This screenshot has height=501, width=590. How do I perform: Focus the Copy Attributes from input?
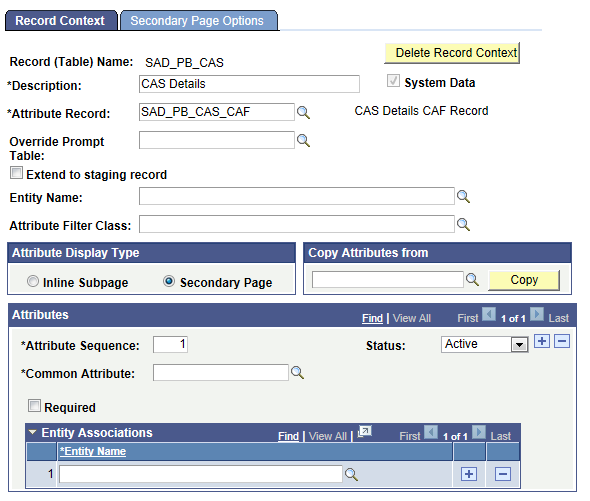[x=388, y=280]
